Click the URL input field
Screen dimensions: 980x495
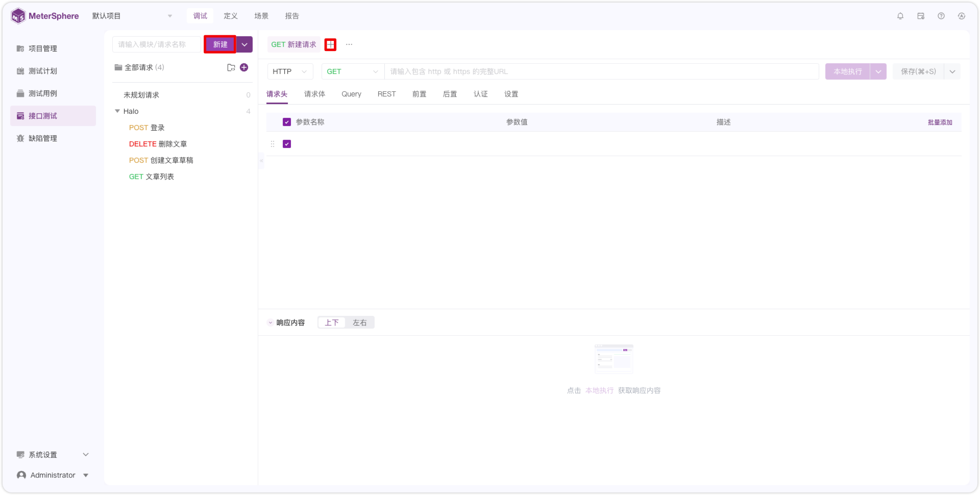point(602,71)
